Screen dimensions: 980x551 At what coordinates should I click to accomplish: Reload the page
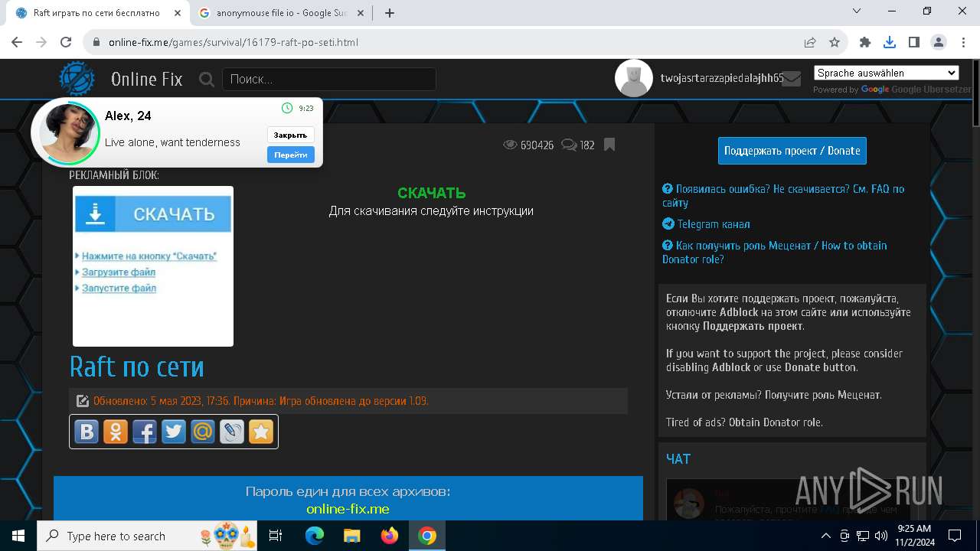tap(66, 42)
